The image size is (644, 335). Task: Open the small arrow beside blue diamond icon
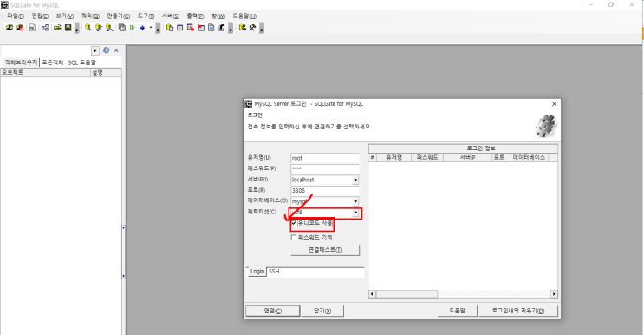coord(150,28)
